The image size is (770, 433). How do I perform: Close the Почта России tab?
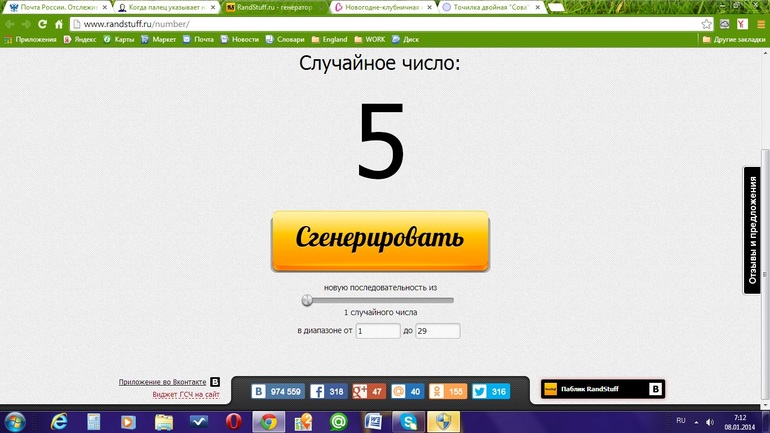(105, 7)
